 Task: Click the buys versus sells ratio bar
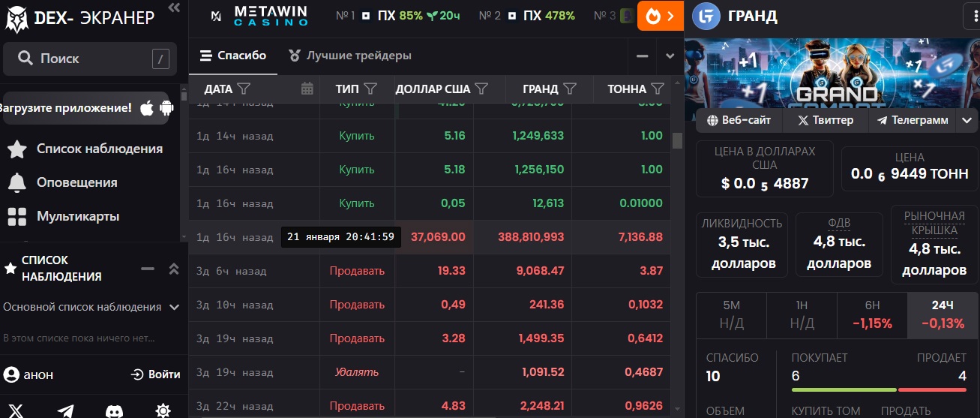(x=879, y=389)
